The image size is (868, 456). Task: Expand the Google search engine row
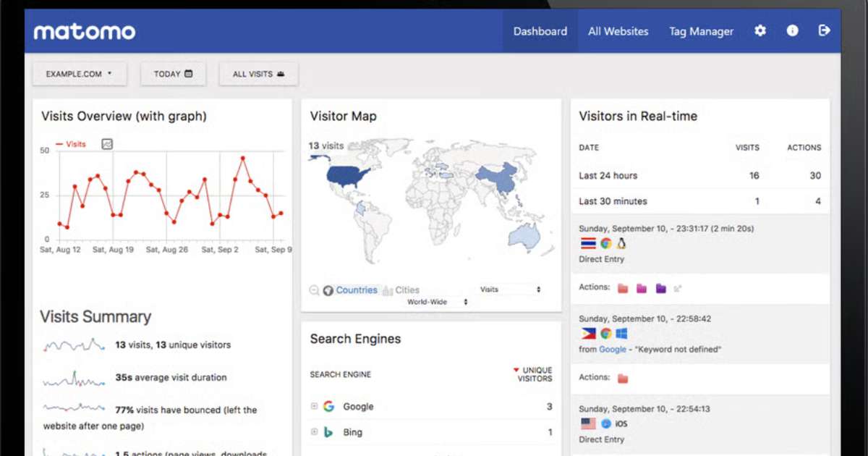point(314,407)
